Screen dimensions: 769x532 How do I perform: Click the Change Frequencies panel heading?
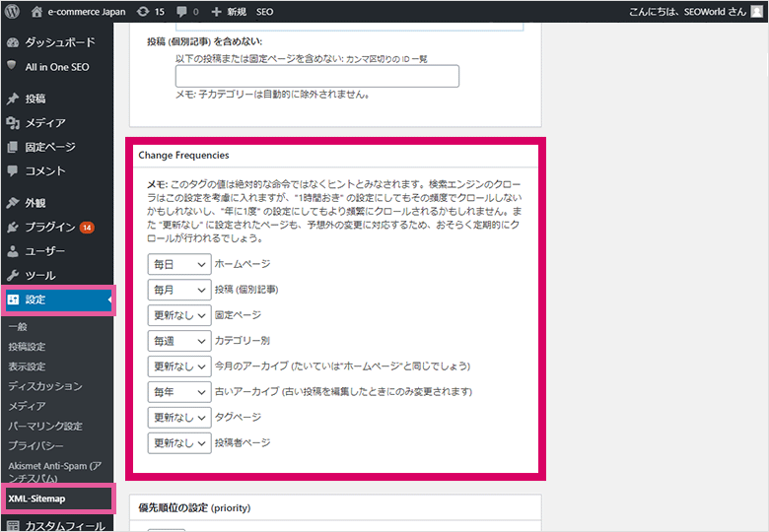(x=183, y=156)
